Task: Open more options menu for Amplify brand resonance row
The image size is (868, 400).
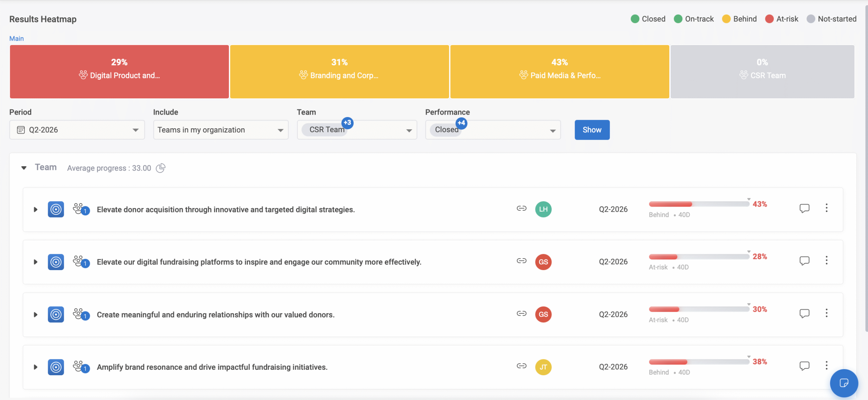Action: 827,366
